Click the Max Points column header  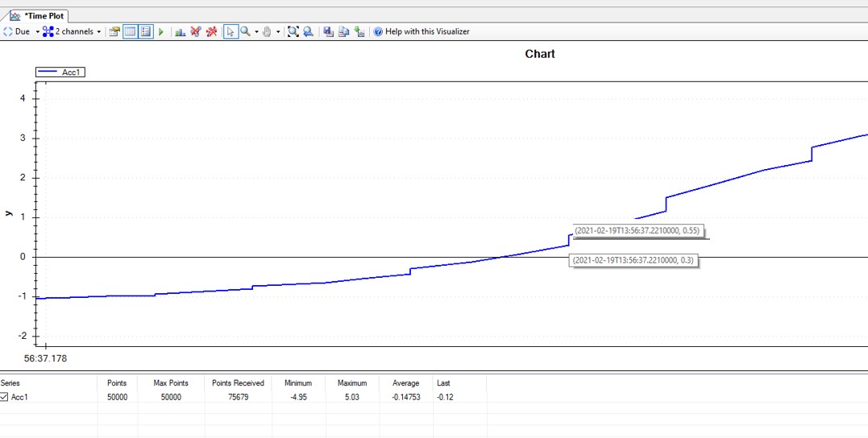(x=171, y=382)
